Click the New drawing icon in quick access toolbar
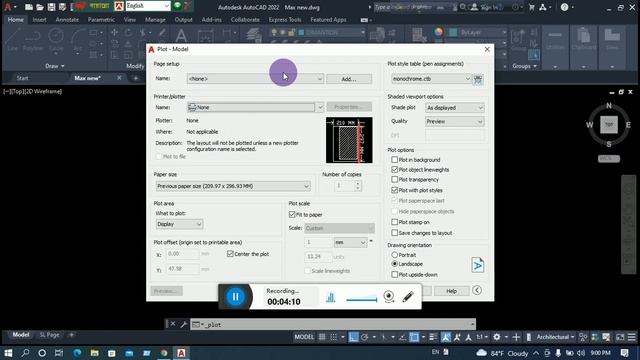Viewport: 640px width, 360px height. (29, 7)
